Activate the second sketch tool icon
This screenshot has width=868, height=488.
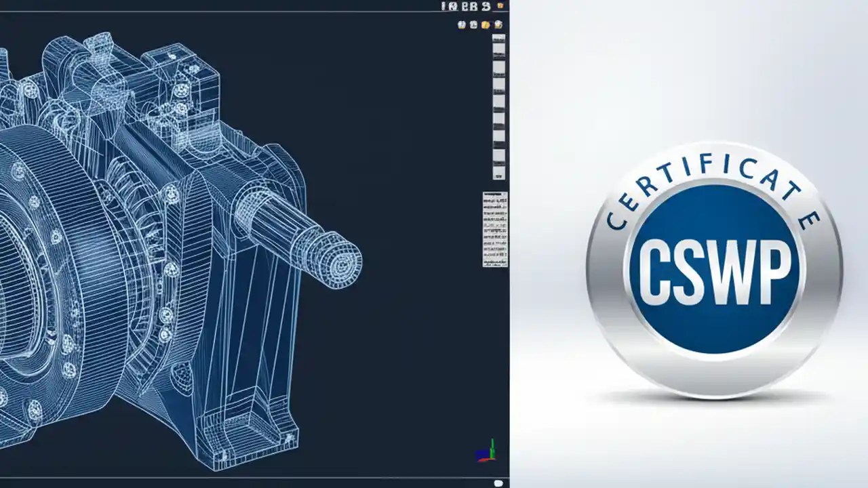pos(473,24)
